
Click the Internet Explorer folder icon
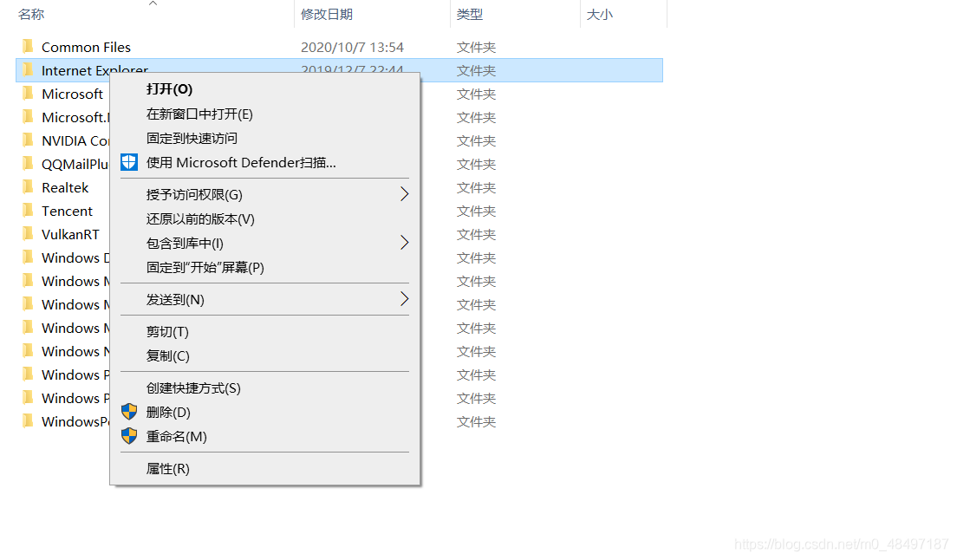tap(28, 70)
